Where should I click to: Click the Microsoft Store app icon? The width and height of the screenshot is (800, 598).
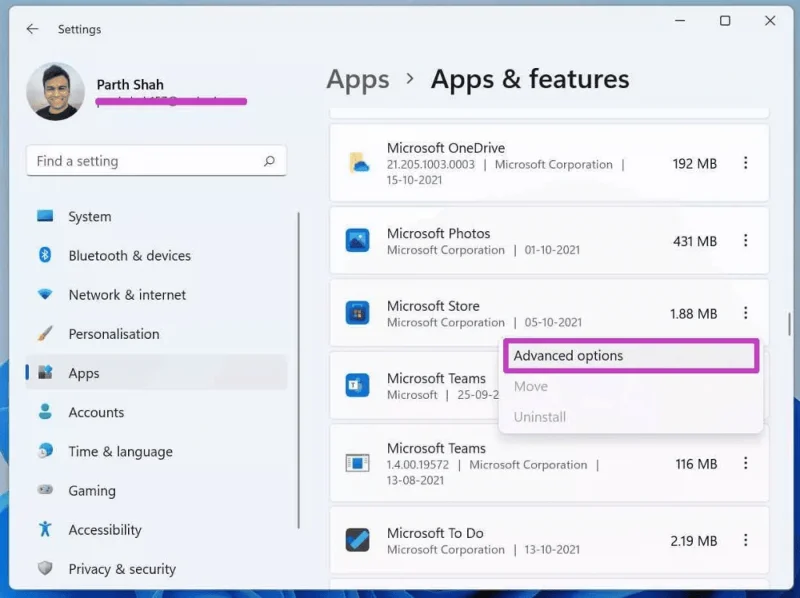[x=357, y=313]
